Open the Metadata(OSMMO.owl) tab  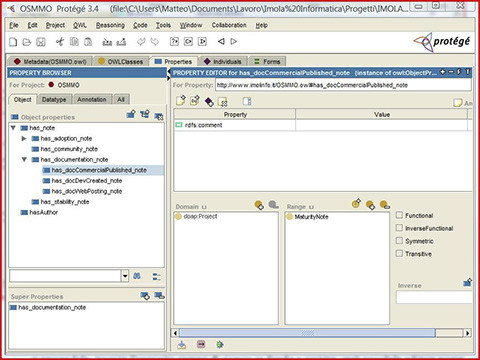(50, 61)
